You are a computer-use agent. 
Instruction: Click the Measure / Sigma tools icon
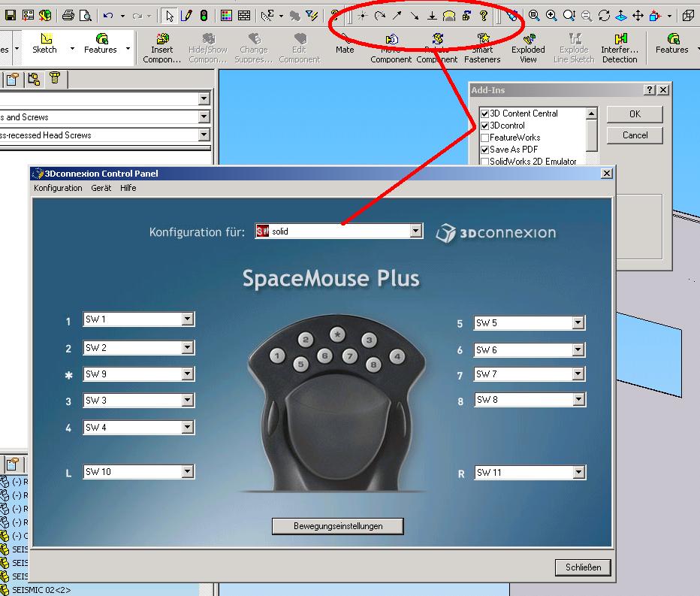coord(267,16)
